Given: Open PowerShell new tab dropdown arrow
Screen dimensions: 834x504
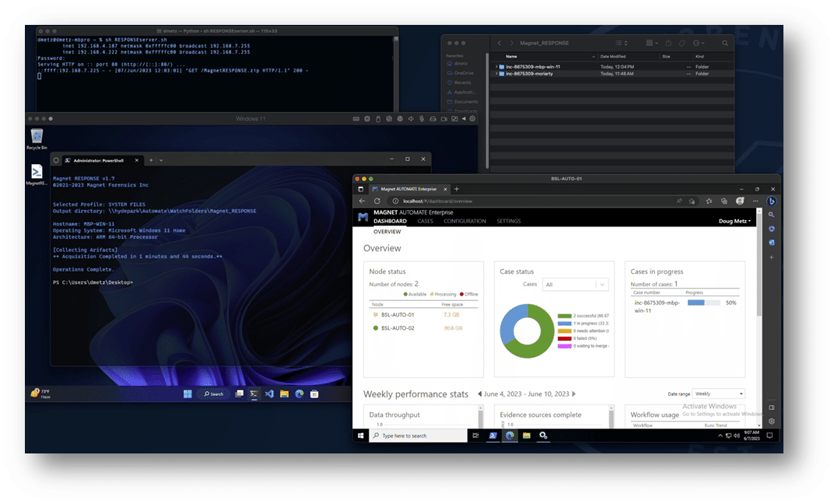Looking at the screenshot, I should (x=161, y=160).
